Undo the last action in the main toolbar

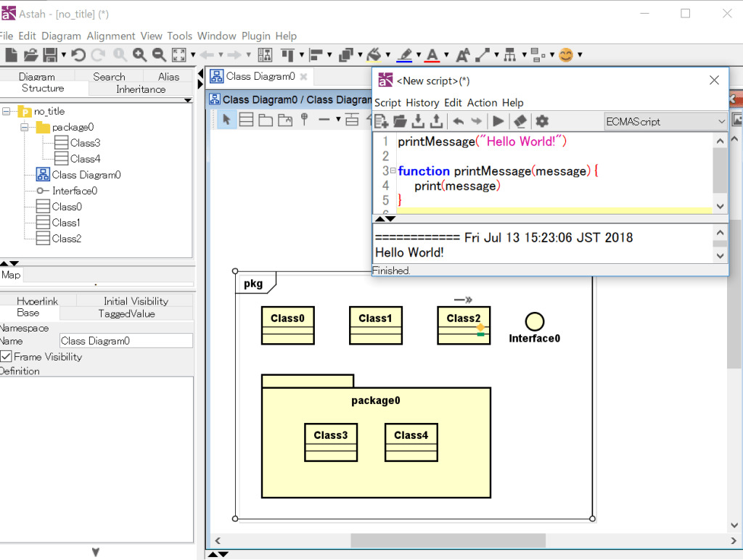(78, 54)
